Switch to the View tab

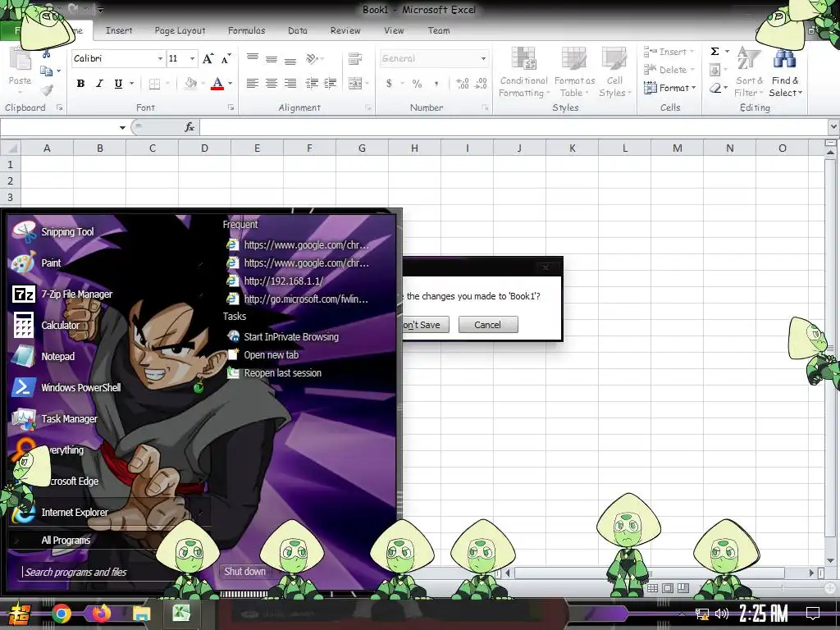[x=394, y=30]
